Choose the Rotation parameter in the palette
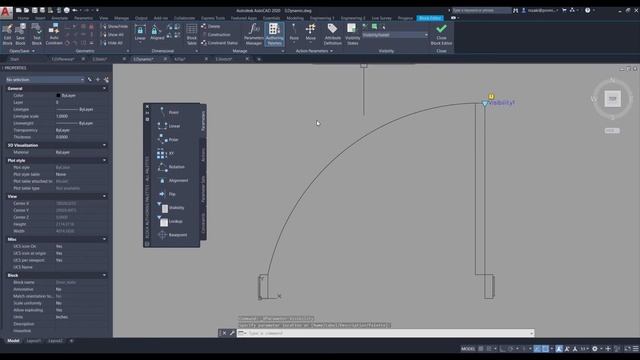640x360 pixels. pyautogui.click(x=171, y=167)
